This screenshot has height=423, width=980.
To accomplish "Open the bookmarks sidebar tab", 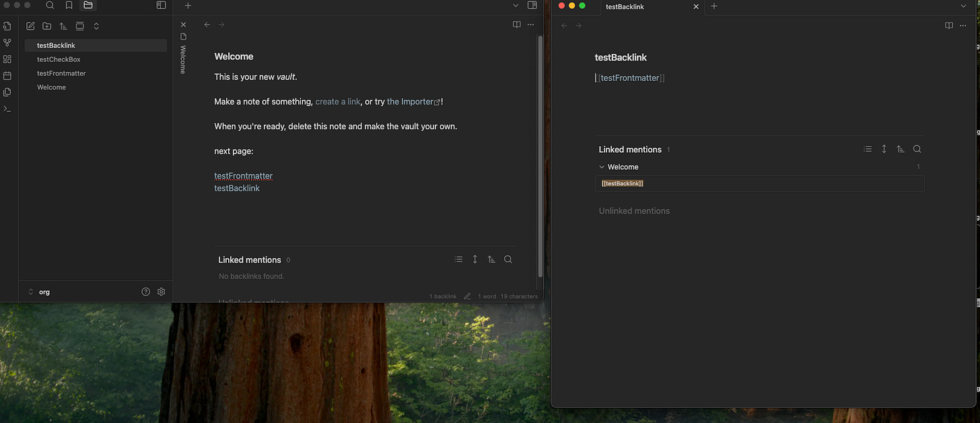I will (x=69, y=5).
